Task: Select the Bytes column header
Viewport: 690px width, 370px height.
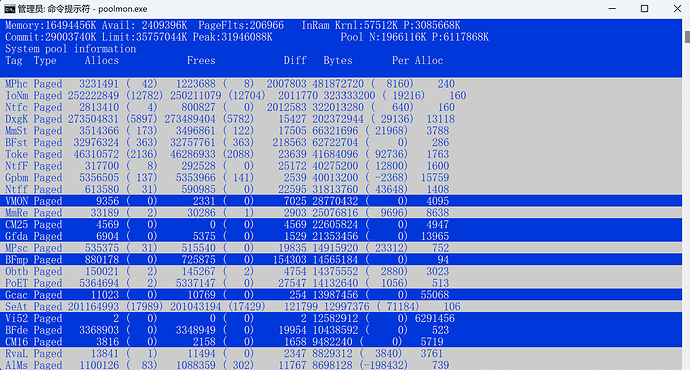Action: [338, 61]
